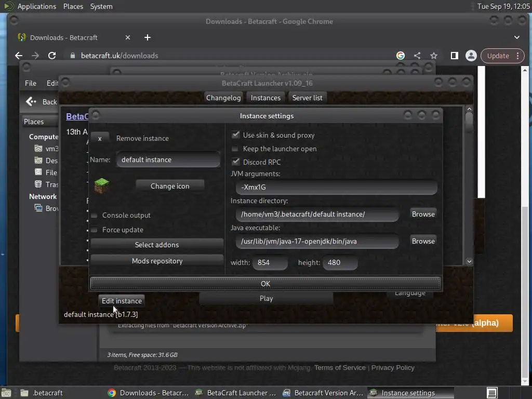Click the Chrome back arrow icon

[x=19, y=56]
